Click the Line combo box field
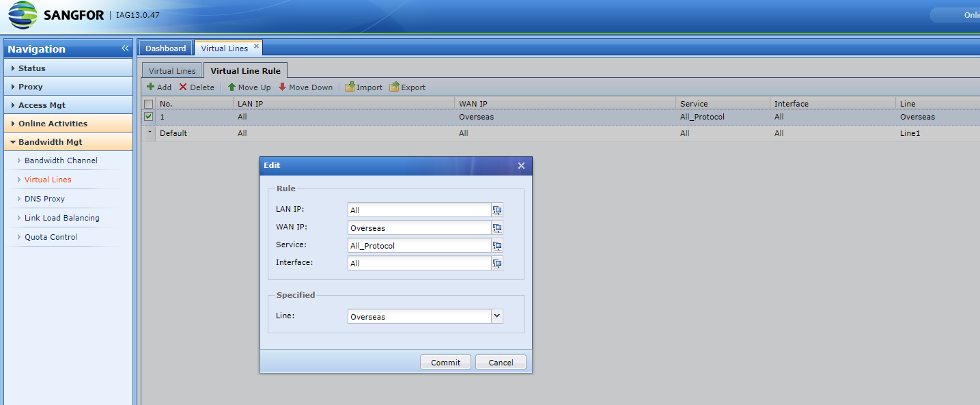 tap(419, 316)
